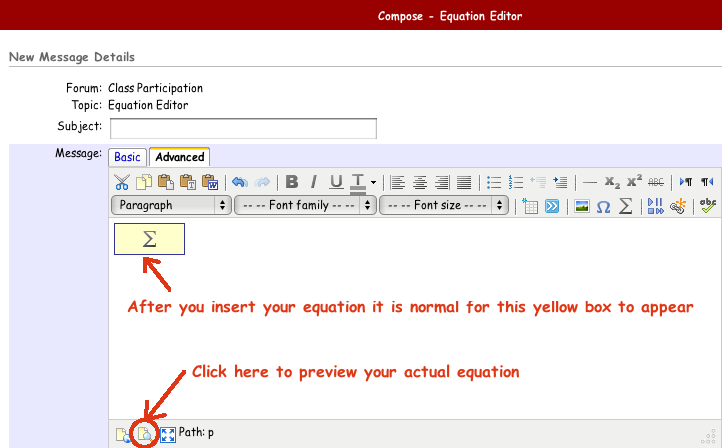Click Paste as plain text icon

pyautogui.click(x=188, y=182)
